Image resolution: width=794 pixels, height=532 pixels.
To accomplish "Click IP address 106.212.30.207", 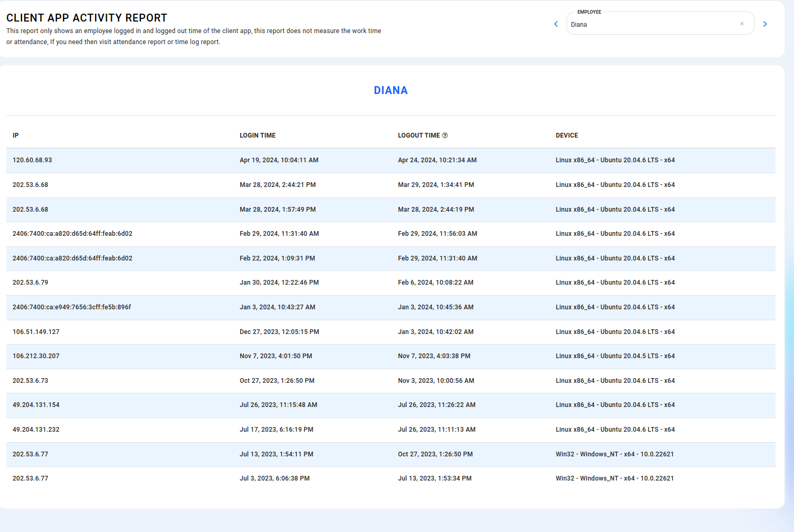I will (x=36, y=356).
